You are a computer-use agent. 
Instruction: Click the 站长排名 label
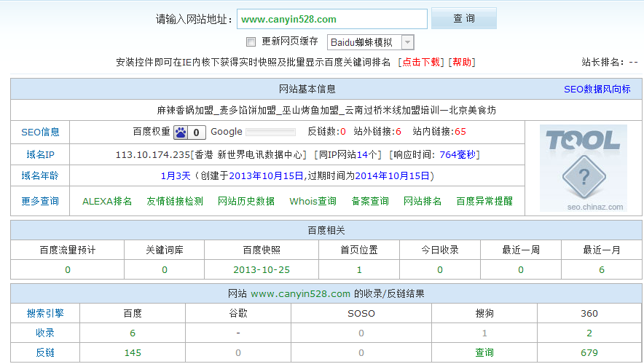[602, 63]
